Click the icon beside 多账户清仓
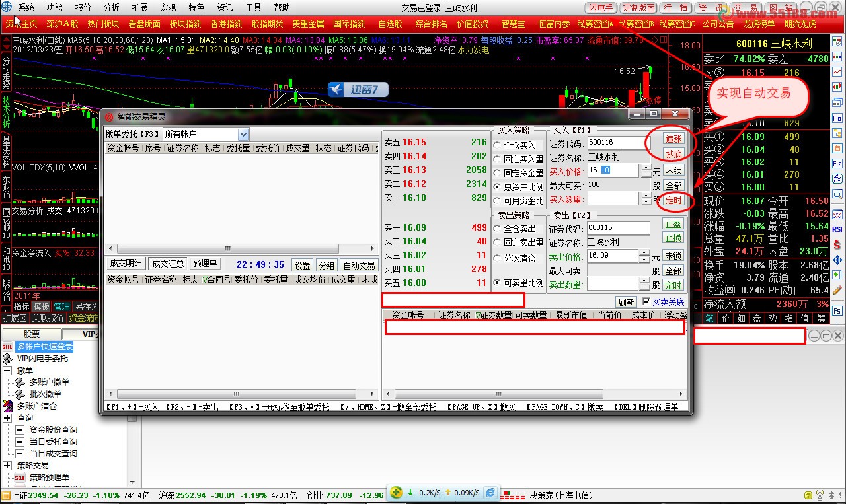This screenshot has width=846, height=504. coord(7,406)
